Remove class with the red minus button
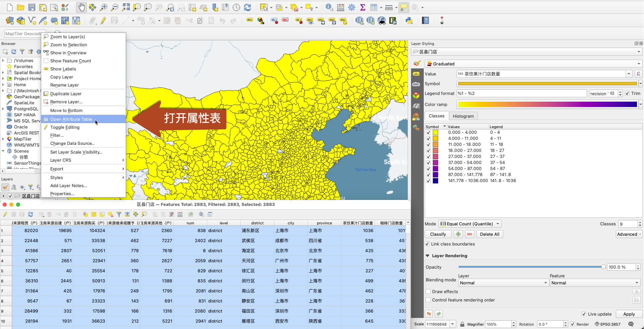The height and width of the screenshot is (329, 644). pyautogui.click(x=470, y=234)
